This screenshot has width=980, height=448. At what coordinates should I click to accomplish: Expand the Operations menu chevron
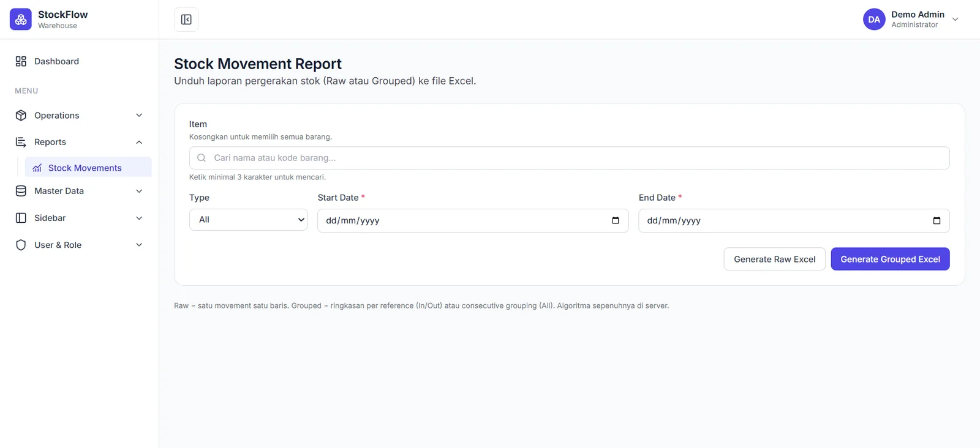tap(139, 115)
